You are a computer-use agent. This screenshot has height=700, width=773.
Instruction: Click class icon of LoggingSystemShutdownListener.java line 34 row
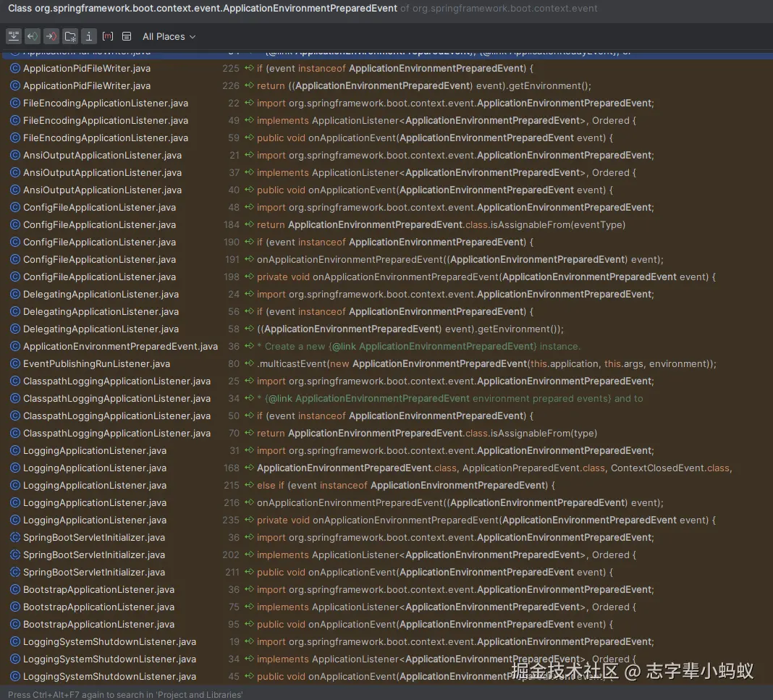click(x=15, y=659)
